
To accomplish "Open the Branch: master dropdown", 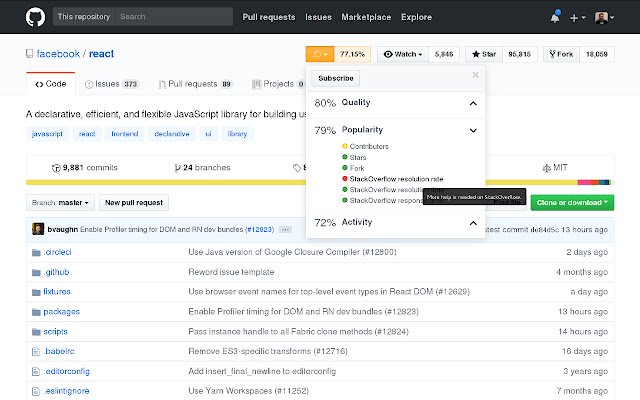I will (x=60, y=203).
